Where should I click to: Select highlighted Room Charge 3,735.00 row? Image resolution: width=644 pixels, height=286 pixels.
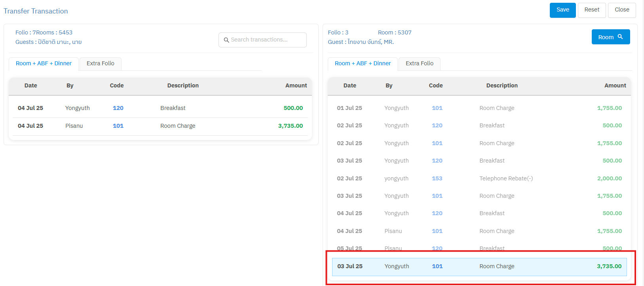[x=479, y=267]
